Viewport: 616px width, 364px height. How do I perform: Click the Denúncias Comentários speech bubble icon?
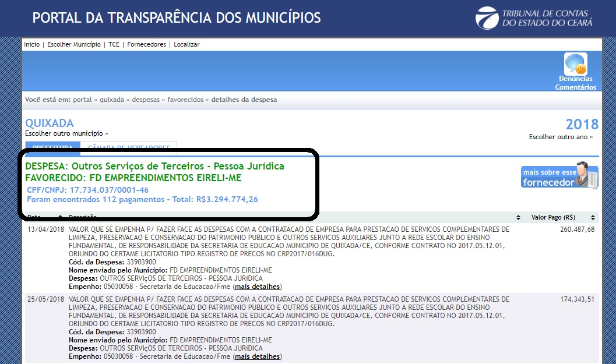tap(575, 63)
